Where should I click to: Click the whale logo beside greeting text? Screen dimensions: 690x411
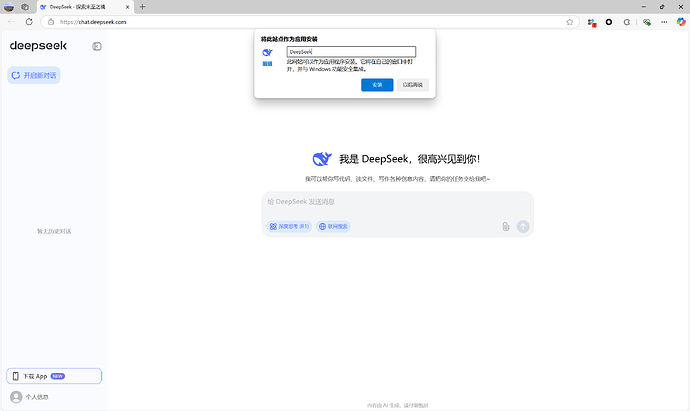pyautogui.click(x=322, y=159)
